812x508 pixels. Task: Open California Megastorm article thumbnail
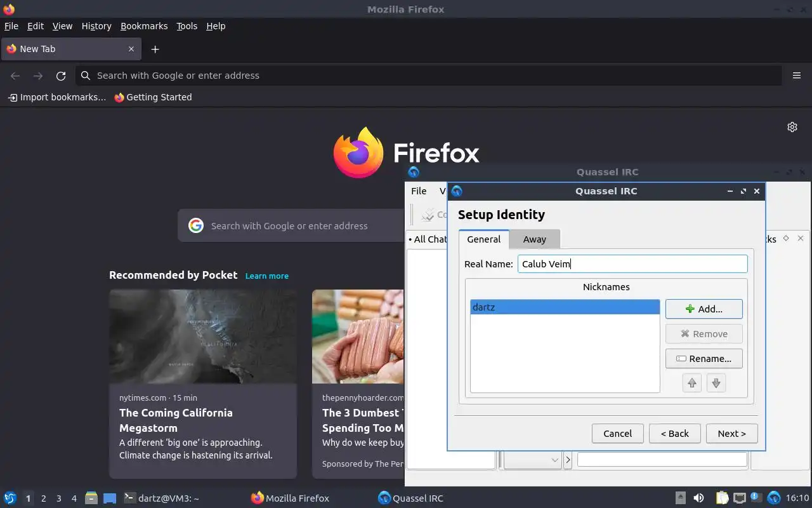pos(203,337)
